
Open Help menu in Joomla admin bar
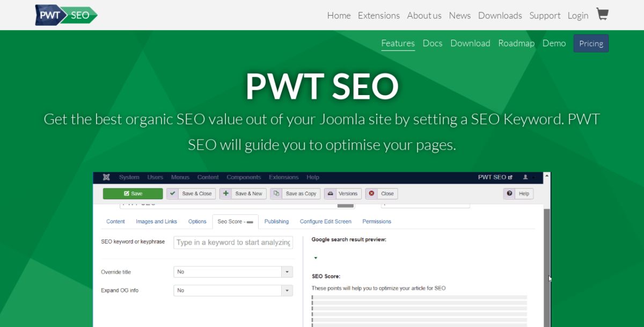click(x=313, y=177)
